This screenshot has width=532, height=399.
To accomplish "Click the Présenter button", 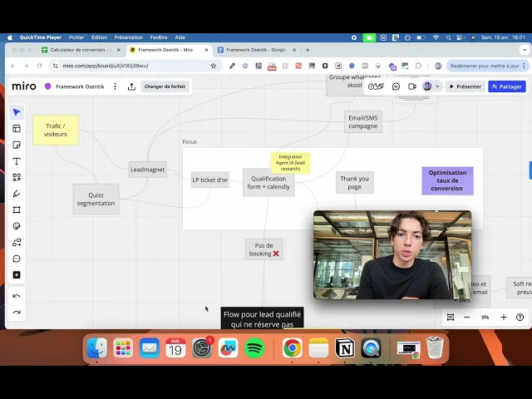I will 465,86.
